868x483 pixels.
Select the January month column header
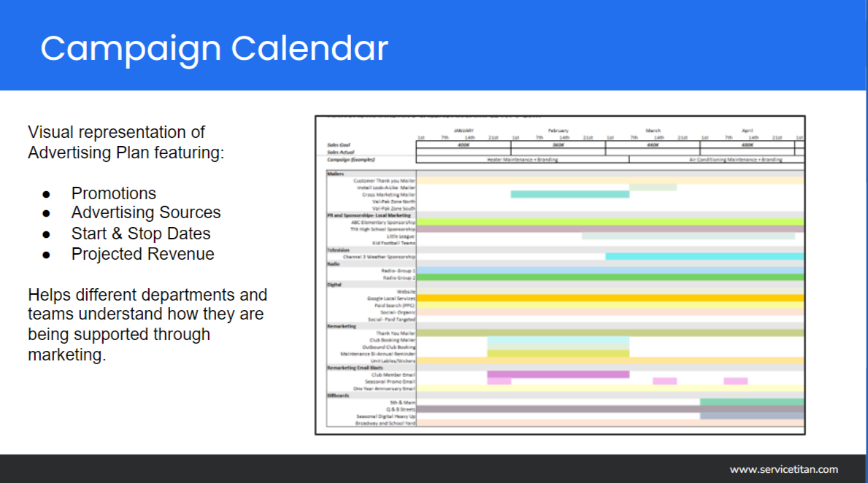pyautogui.click(x=463, y=131)
